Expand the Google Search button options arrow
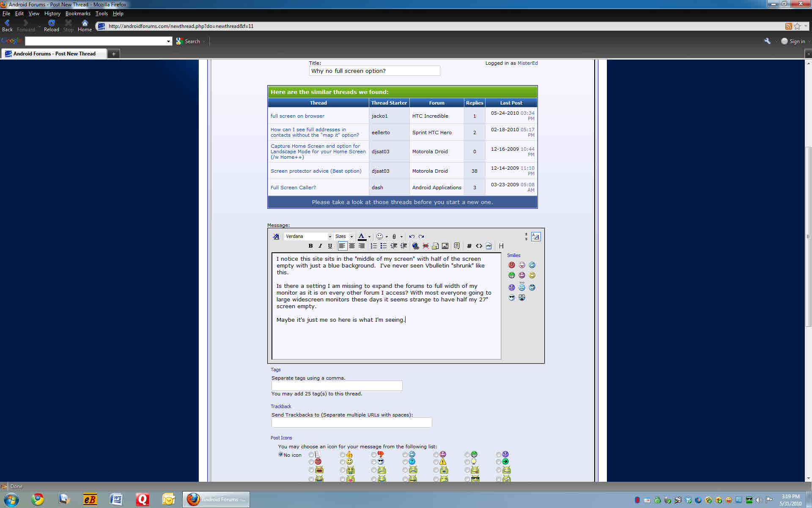 (204, 41)
